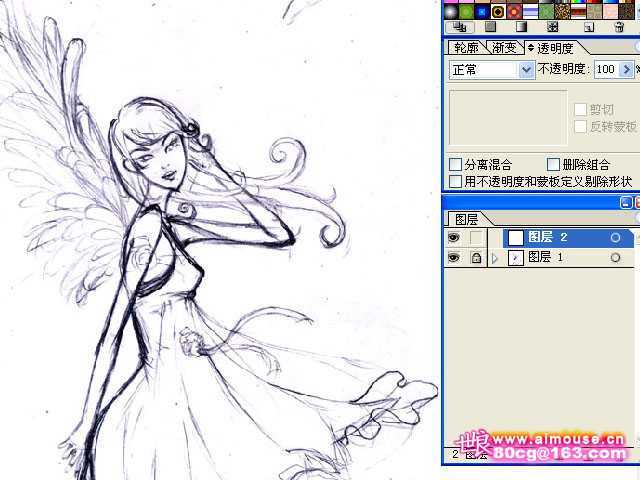This screenshot has height=480, width=640.
Task: Click the Show Gradient Swatches button
Action: [x=521, y=27]
